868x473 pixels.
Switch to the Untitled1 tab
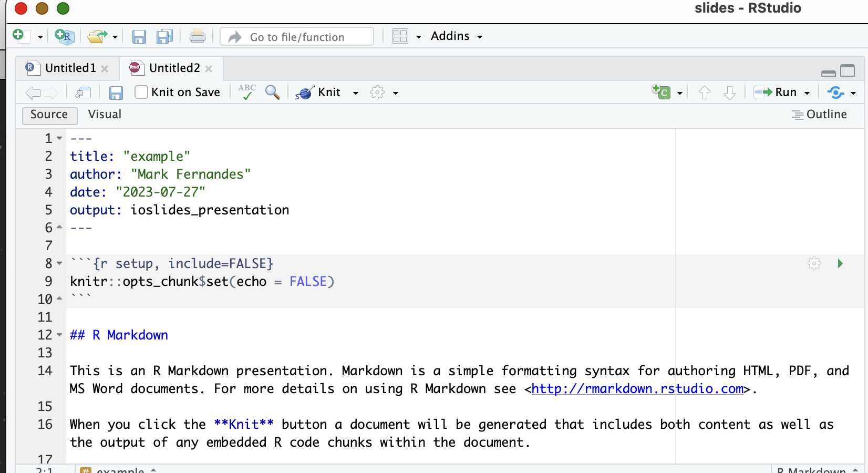point(70,68)
